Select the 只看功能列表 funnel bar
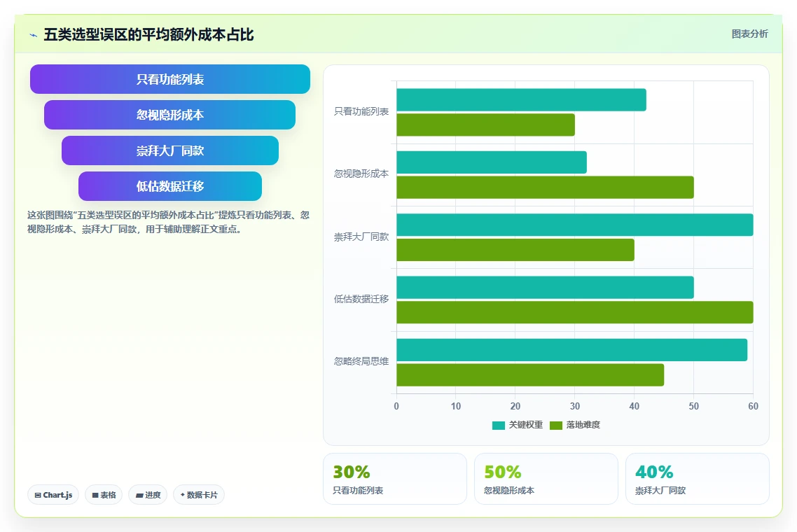This screenshot has height=532, width=797. tap(169, 79)
